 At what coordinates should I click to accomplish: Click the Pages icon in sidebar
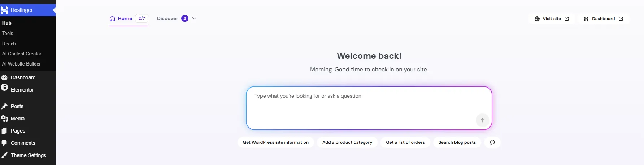(4, 131)
